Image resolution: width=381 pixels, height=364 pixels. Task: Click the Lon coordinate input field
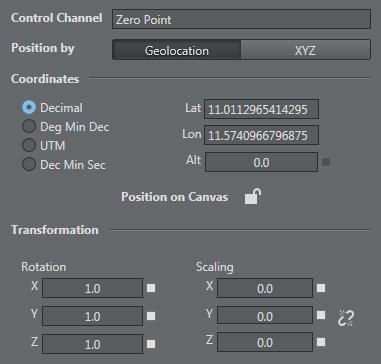tap(261, 135)
